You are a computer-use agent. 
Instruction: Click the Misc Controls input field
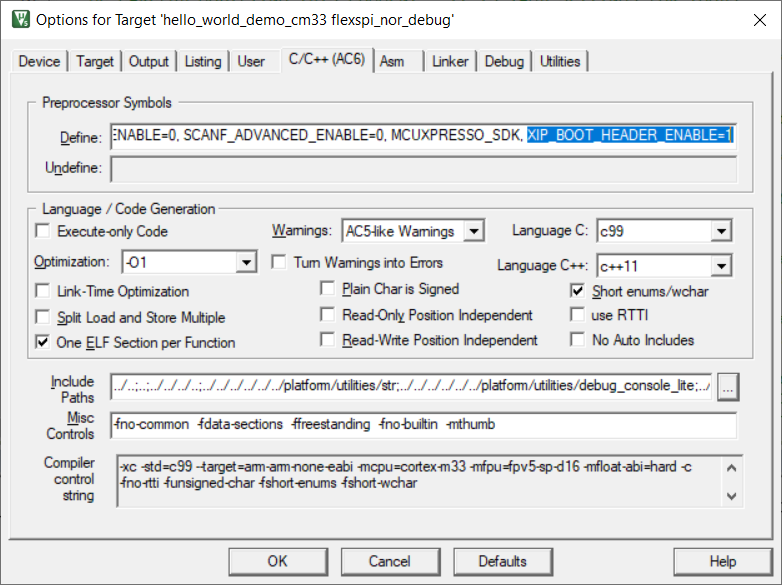pyautogui.click(x=424, y=425)
